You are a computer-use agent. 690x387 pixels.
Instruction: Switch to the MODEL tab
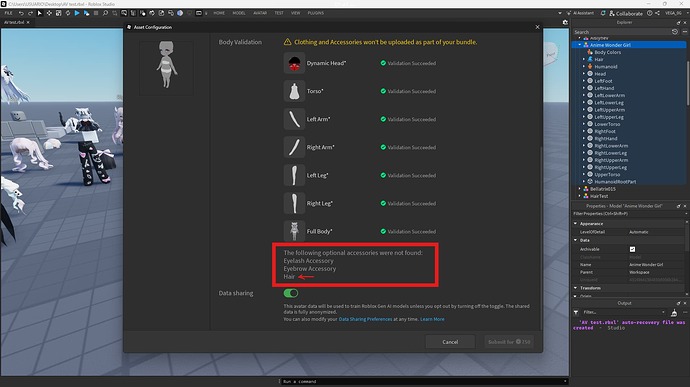(x=239, y=13)
